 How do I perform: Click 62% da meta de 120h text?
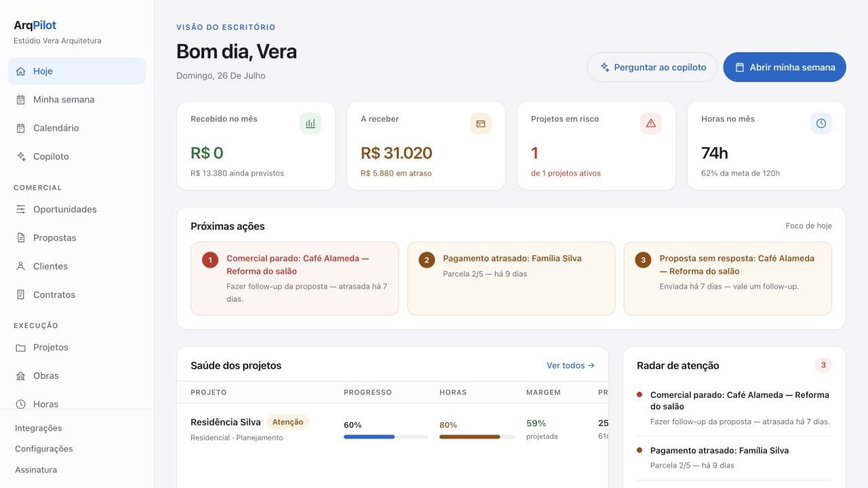coord(741,174)
